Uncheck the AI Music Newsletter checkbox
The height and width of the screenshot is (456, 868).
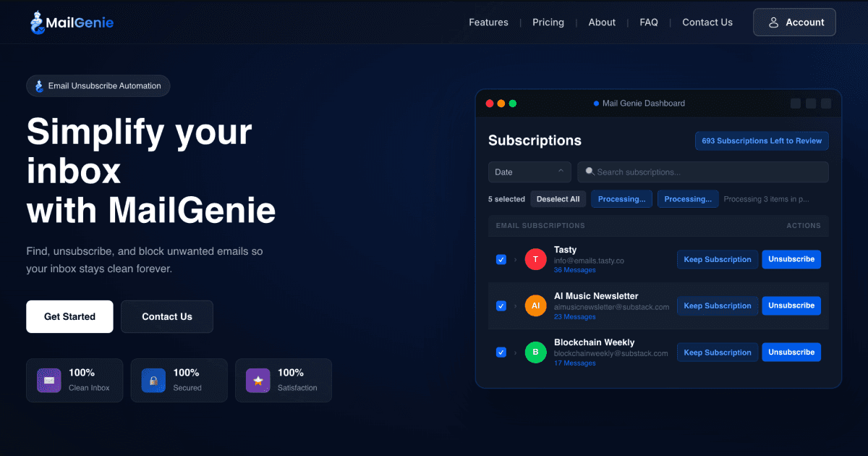501,305
